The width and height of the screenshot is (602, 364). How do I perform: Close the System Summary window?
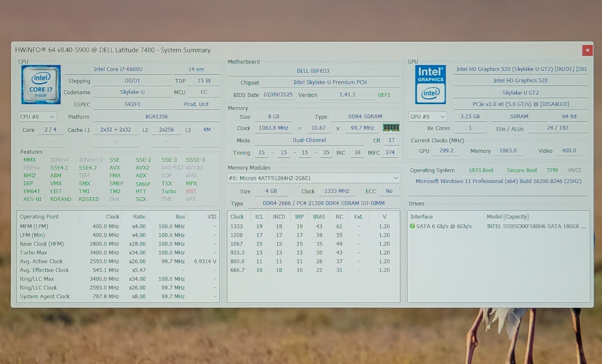587,50
